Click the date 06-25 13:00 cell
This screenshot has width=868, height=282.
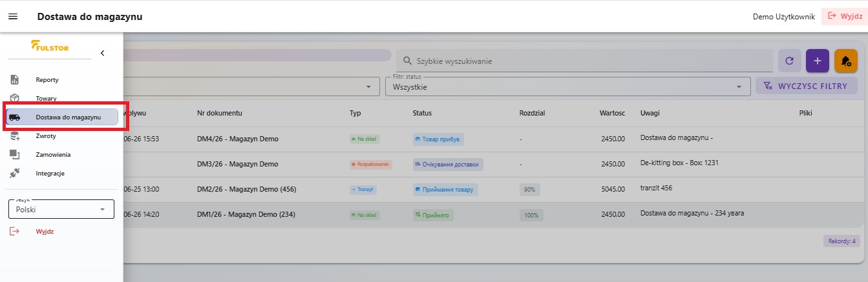(x=141, y=189)
